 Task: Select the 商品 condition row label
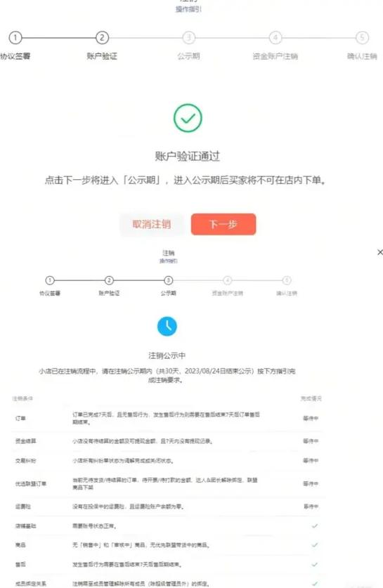point(20,545)
